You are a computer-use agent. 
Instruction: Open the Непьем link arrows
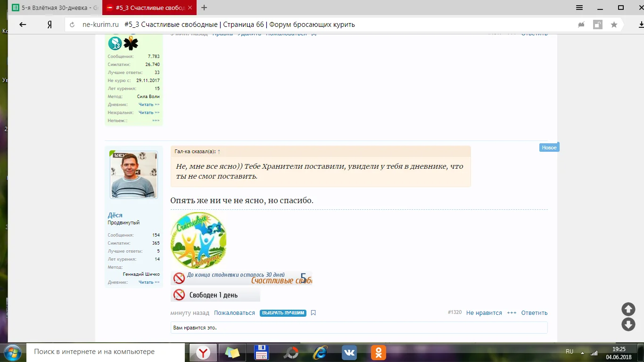click(156, 121)
